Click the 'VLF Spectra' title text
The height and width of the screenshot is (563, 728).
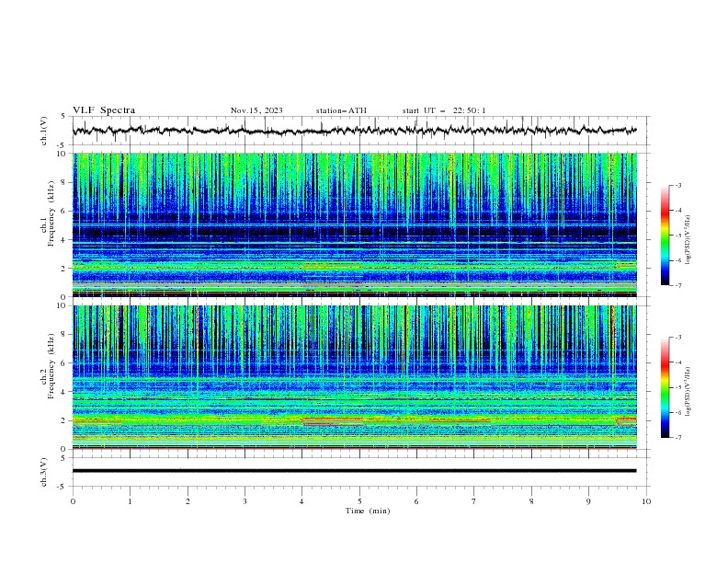tap(104, 110)
